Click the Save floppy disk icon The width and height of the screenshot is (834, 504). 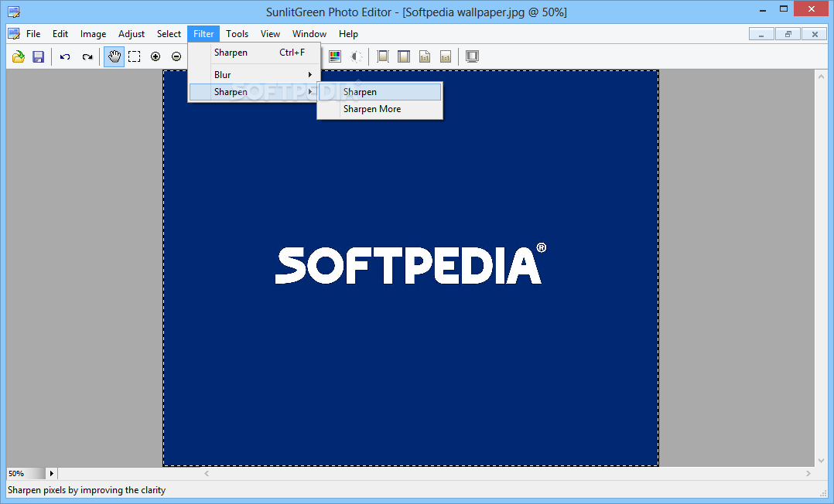(x=39, y=56)
